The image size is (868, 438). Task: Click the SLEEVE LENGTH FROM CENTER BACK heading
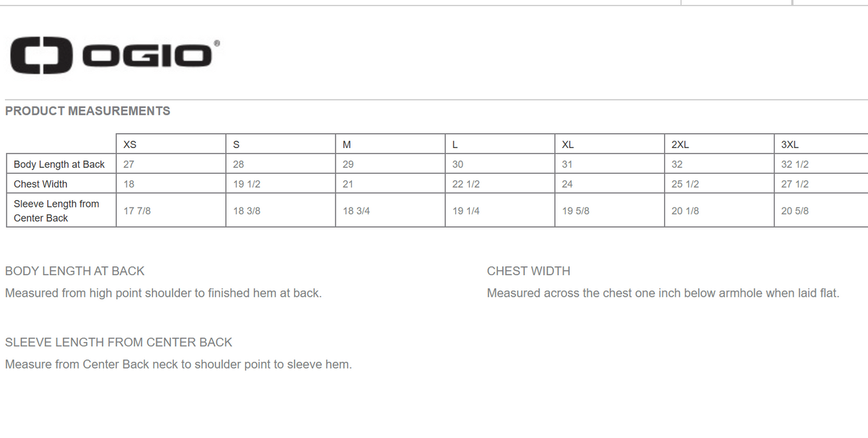118,342
